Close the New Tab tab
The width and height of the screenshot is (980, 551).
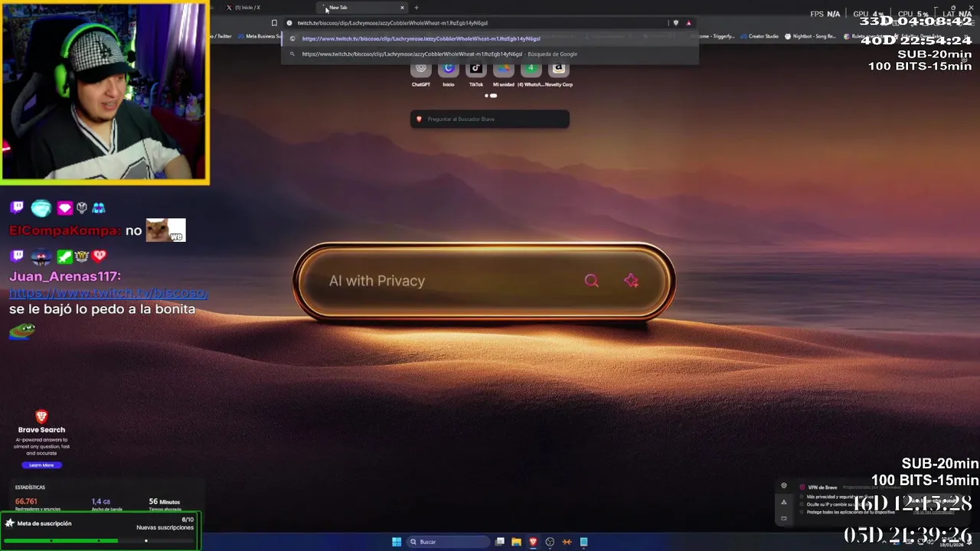tap(402, 8)
